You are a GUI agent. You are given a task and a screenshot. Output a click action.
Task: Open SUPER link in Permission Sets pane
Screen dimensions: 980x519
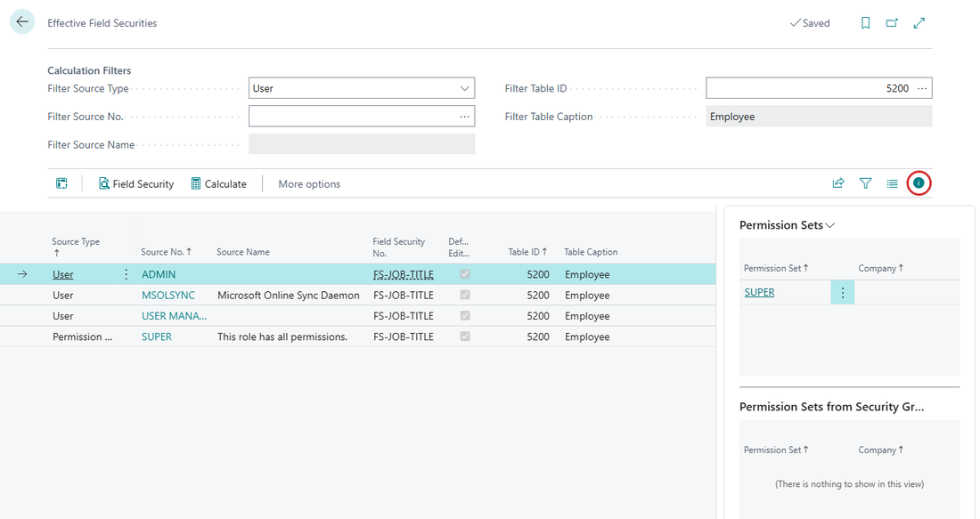pos(759,292)
